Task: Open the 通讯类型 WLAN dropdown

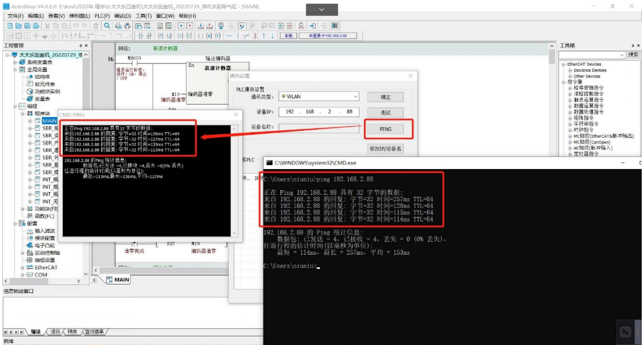Action: pos(319,97)
